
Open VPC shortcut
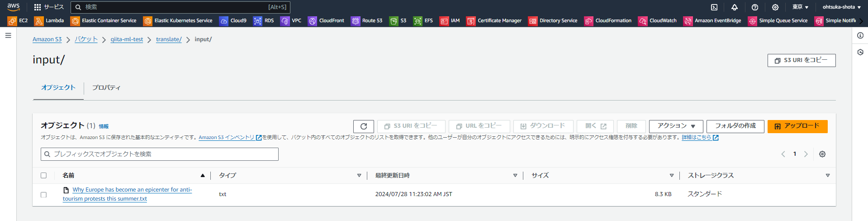coord(291,21)
